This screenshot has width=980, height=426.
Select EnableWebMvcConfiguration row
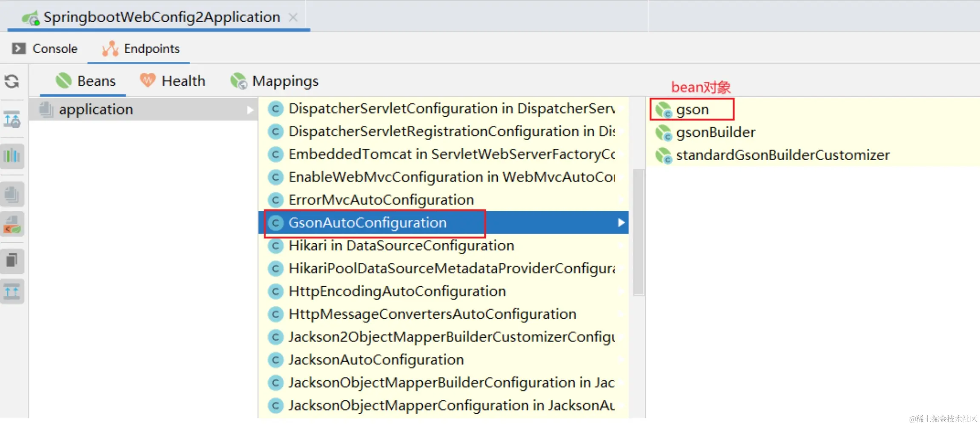(x=443, y=177)
